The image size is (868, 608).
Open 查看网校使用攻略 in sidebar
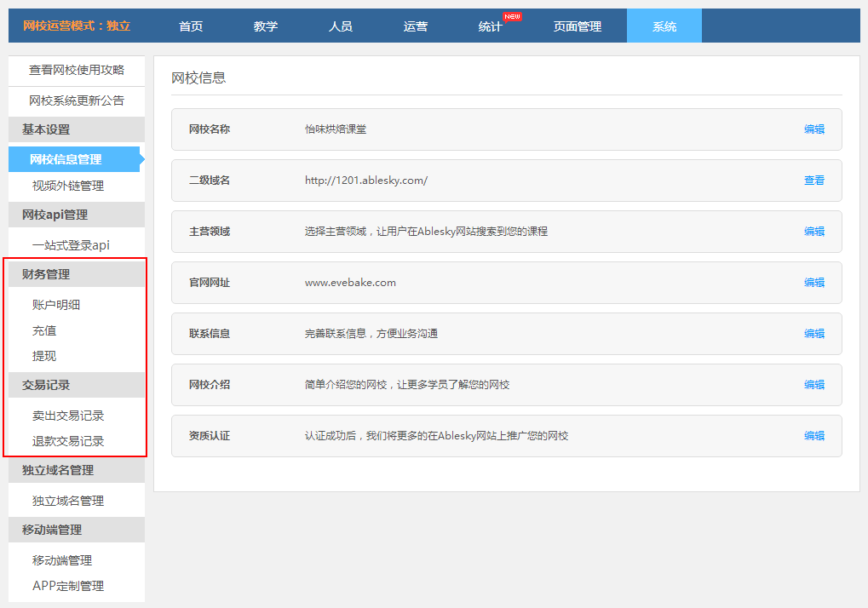[x=77, y=70]
